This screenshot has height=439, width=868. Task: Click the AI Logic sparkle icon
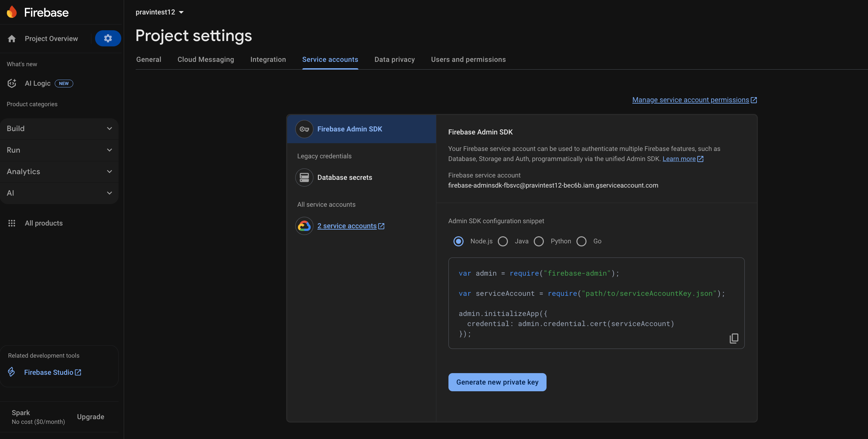point(12,83)
